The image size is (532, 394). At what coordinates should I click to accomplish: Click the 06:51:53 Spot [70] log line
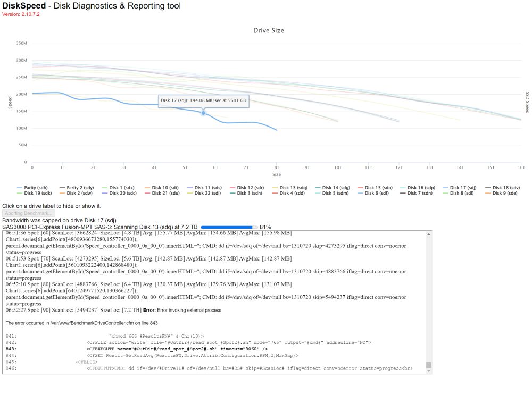pos(148,258)
